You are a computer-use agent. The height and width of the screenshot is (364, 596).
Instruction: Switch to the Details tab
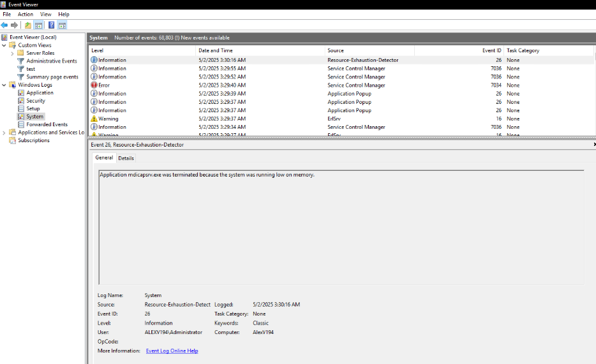pos(126,158)
